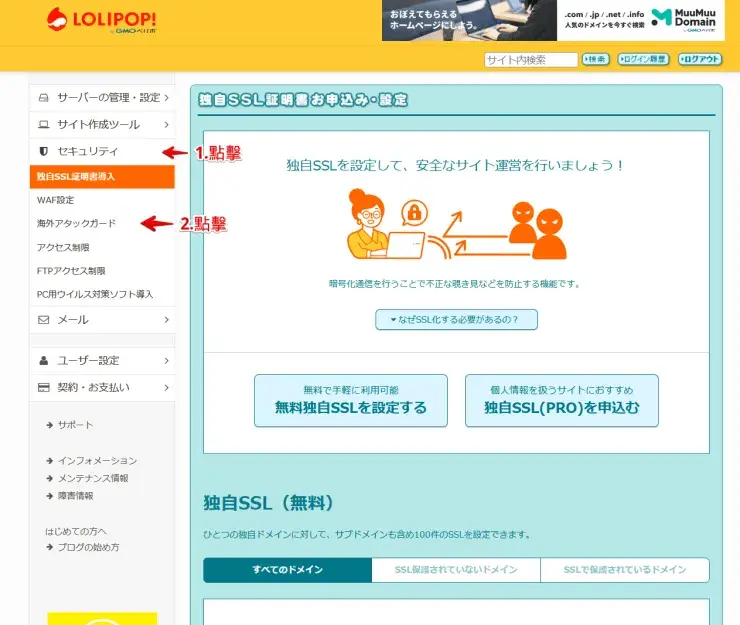Viewport: 740px width, 625px height.
Task: Switch to the SSL保護されていないドメイン tab
Action: [456, 570]
